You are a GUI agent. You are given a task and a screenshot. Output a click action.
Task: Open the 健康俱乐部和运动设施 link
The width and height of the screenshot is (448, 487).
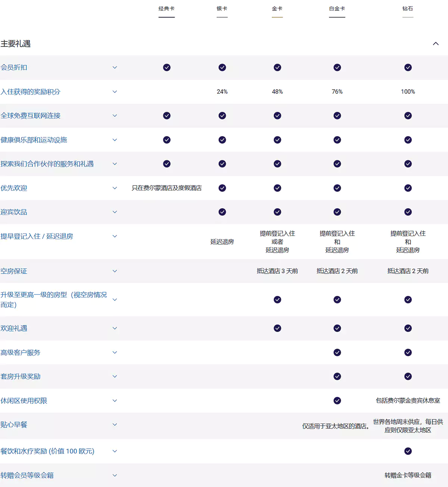[x=34, y=140]
